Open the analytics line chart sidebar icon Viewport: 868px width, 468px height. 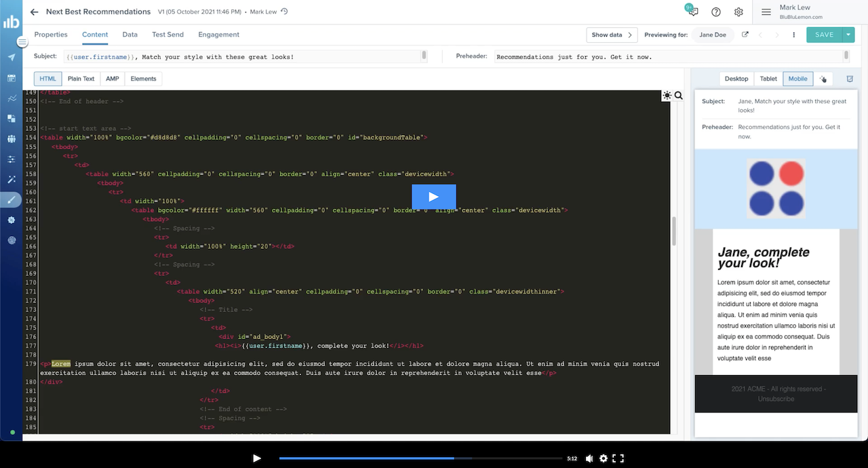pos(12,98)
